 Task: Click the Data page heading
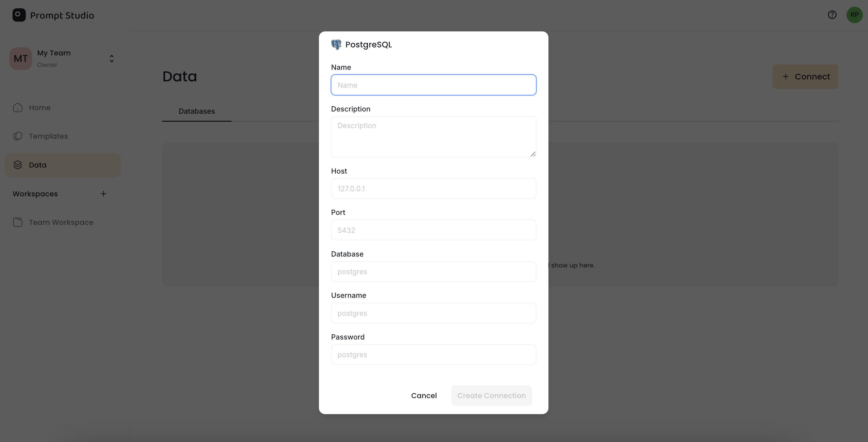179,77
